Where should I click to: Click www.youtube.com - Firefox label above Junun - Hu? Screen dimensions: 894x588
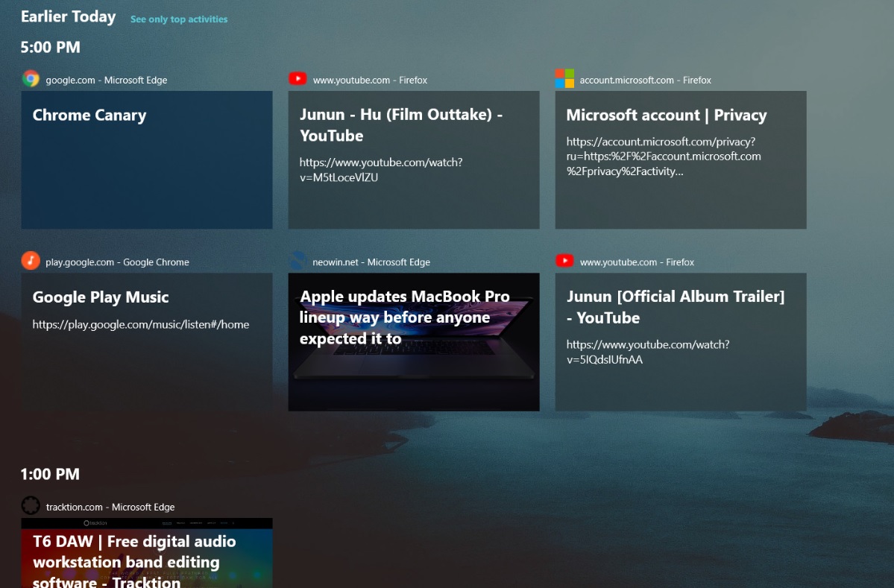(370, 80)
